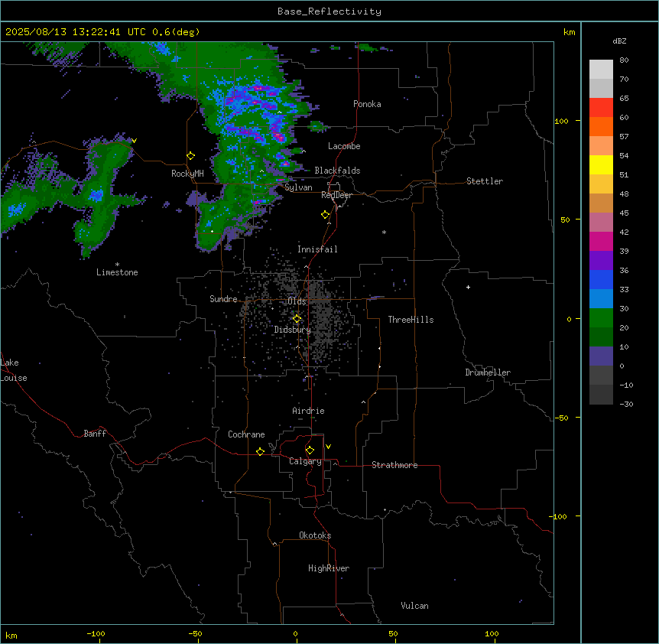Click the Banff label
This screenshot has width=659, height=644.
point(95,434)
